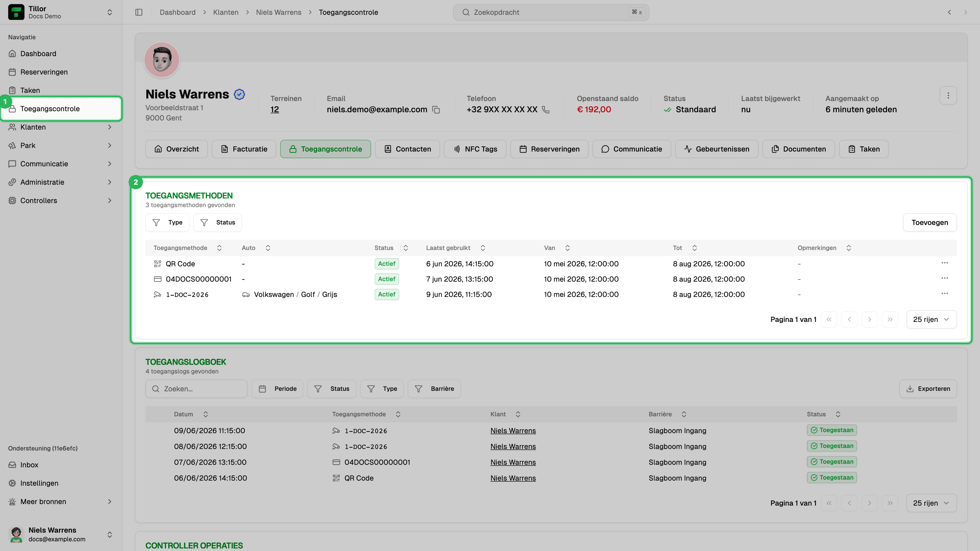Sort logbook by Datum column
980x551 pixels.
pos(205,414)
